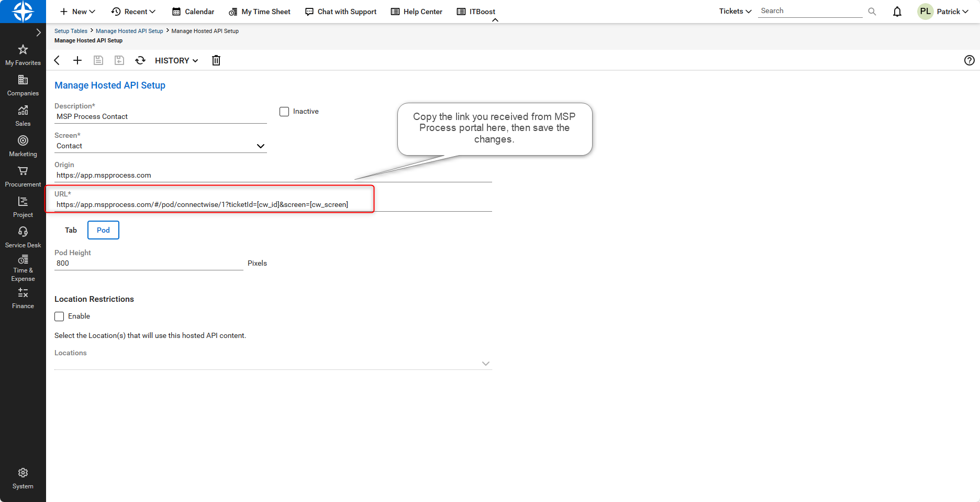
Task: Open the Sales module
Action: click(23, 116)
